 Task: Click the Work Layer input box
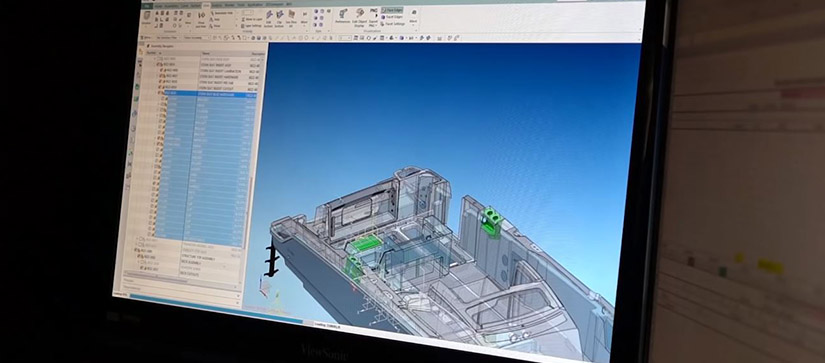pos(248,13)
